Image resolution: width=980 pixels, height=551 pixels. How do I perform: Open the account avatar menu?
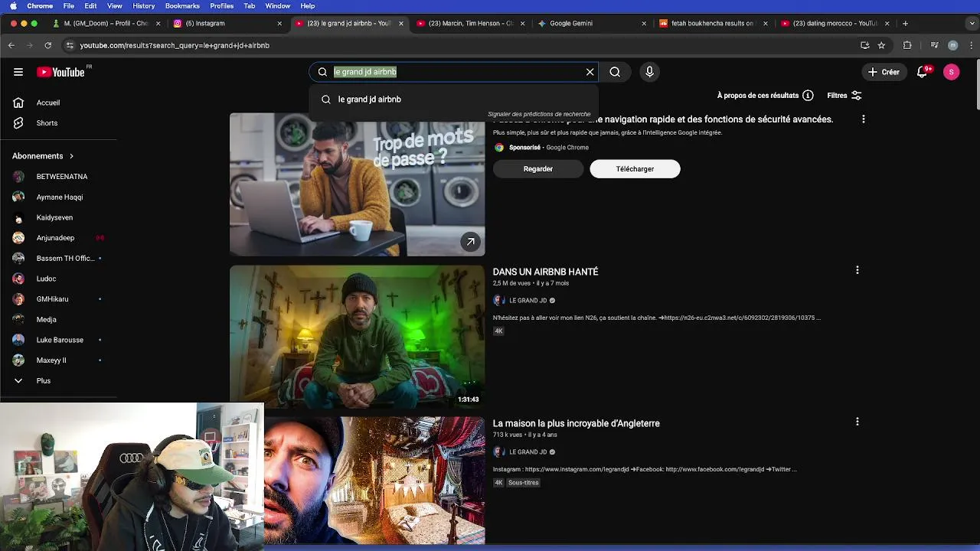952,72
